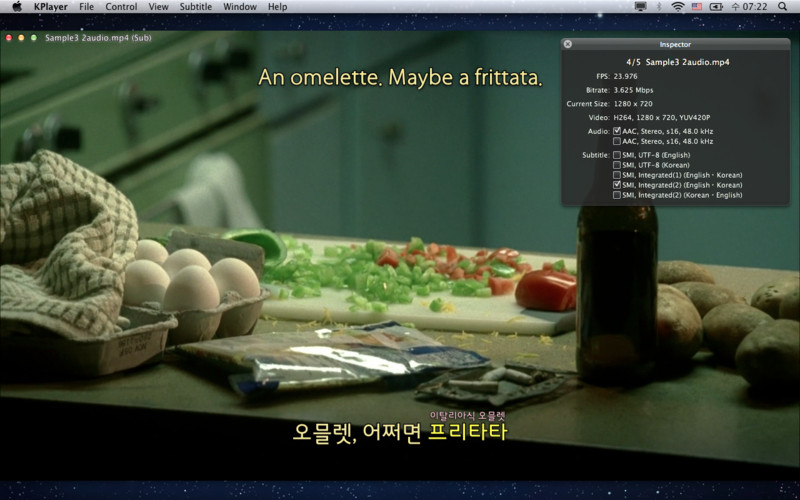The image size is (800, 500).
Task: Click the battery status icon
Action: pyautogui.click(x=716, y=7)
